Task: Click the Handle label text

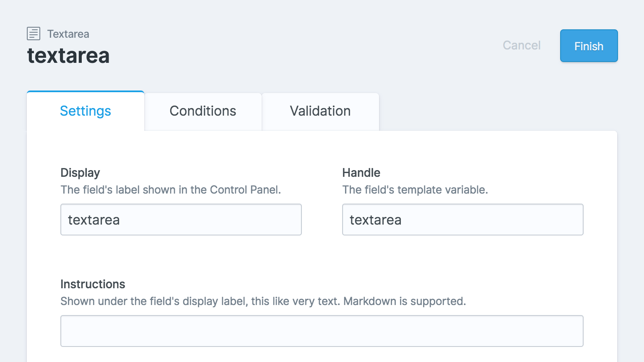Action: point(361,172)
